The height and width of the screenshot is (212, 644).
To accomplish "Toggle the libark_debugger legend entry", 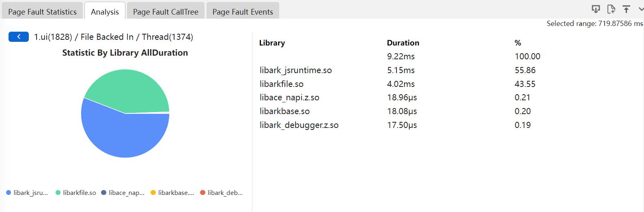I will (x=222, y=193).
